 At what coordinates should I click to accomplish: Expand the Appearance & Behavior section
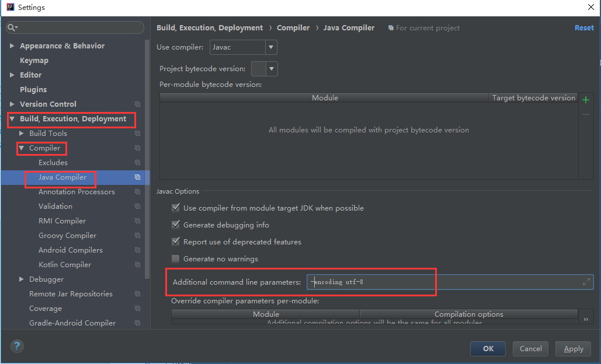(x=12, y=46)
